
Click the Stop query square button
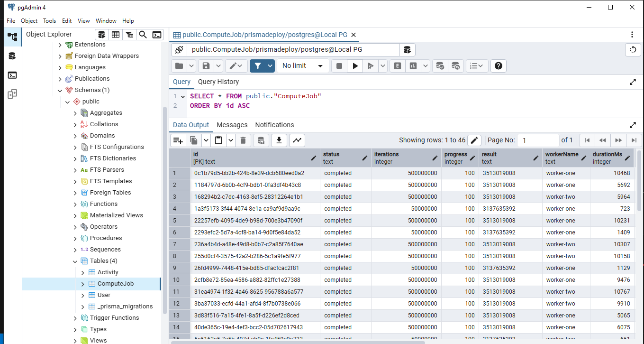[x=339, y=66]
